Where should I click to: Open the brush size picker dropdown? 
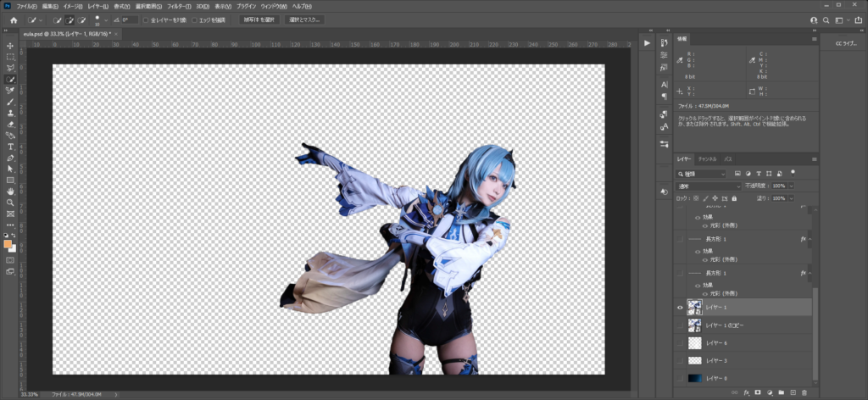(106, 20)
